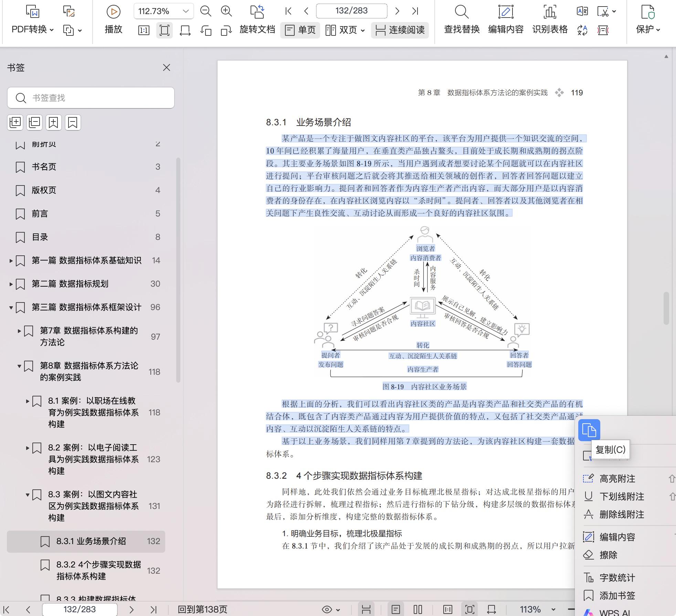Click edit content 编辑内容 in toolbar
Image resolution: width=676 pixels, height=616 pixels.
tap(506, 20)
